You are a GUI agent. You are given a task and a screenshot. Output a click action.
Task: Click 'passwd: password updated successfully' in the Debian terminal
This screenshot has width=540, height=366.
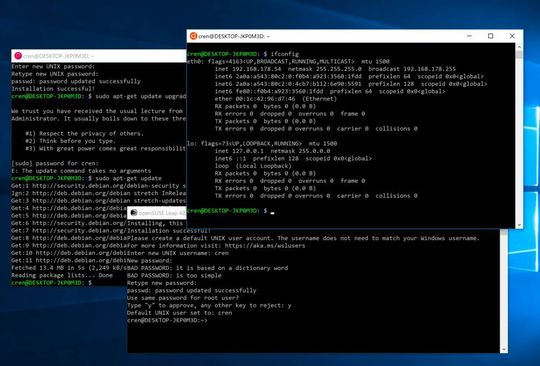[x=76, y=82]
